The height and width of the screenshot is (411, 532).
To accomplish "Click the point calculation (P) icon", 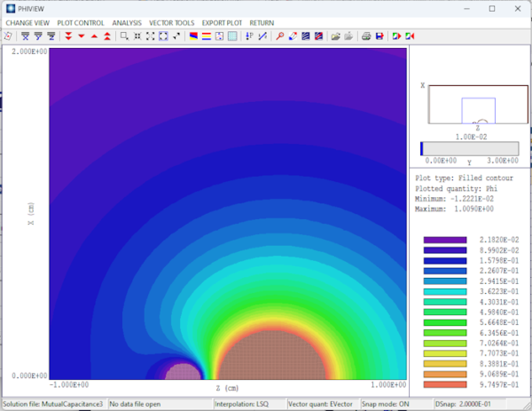I will (249, 36).
